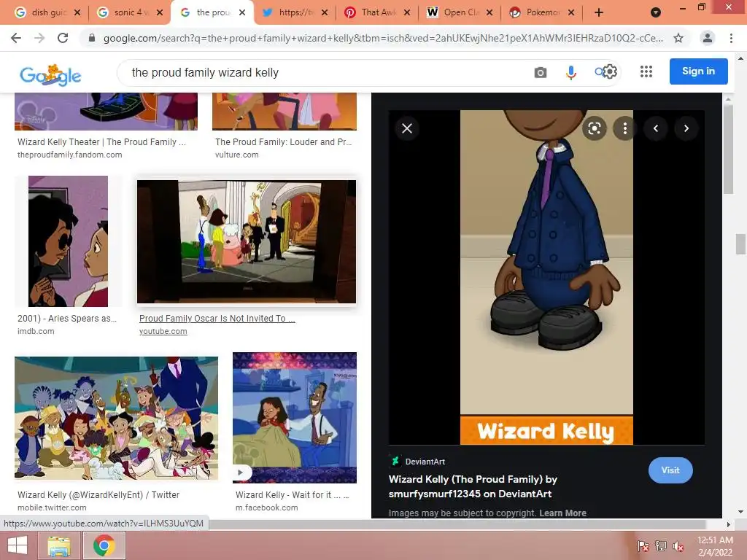Close the 'sonic 4' tab
747x560 pixels.
click(160, 12)
